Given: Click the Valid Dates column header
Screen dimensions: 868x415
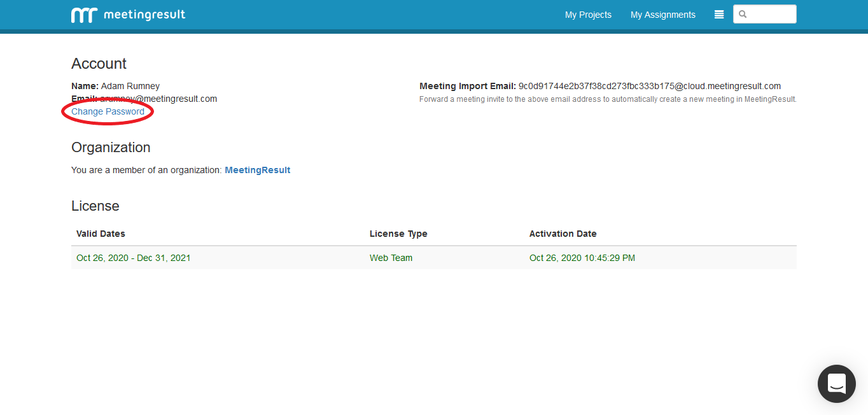Looking at the screenshot, I should coord(101,234).
